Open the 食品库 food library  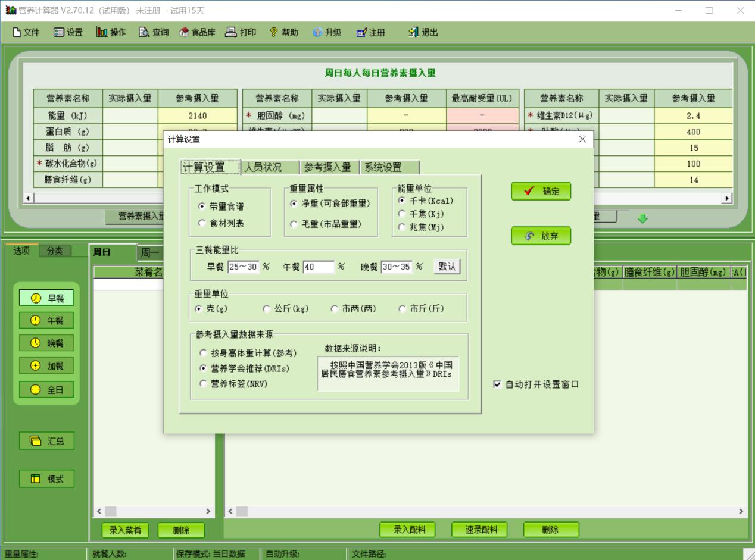pyautogui.click(x=196, y=32)
